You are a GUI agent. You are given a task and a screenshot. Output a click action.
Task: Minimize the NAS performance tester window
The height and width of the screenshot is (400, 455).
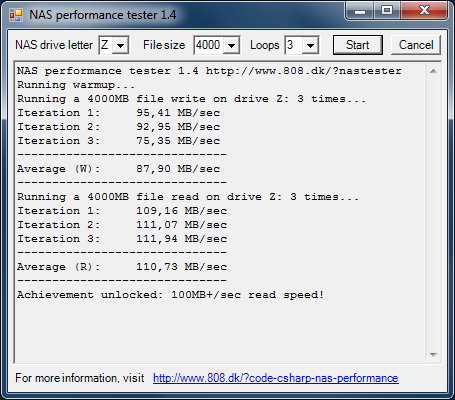click(x=360, y=11)
